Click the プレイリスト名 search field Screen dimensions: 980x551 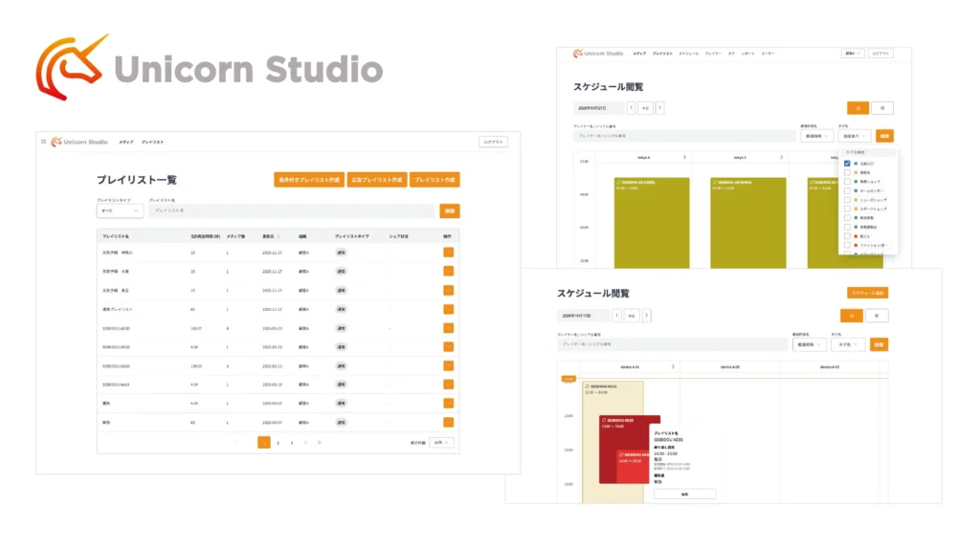click(291, 210)
